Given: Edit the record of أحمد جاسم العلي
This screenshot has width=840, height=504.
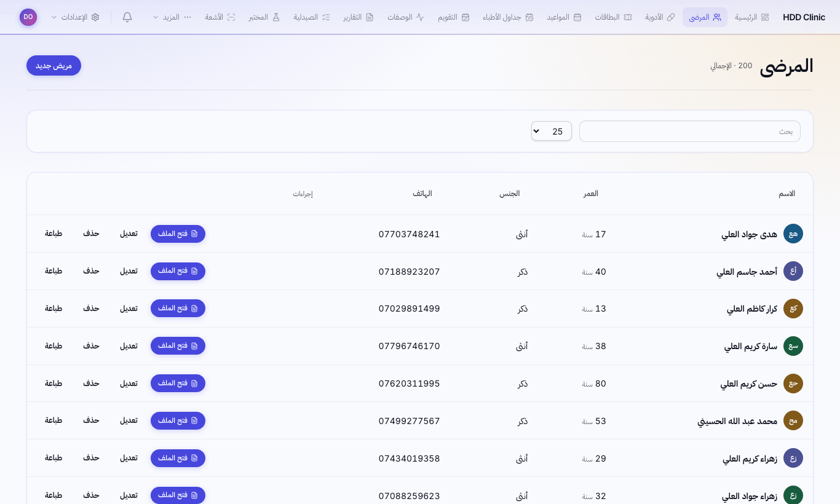Looking at the screenshot, I should coord(129,271).
